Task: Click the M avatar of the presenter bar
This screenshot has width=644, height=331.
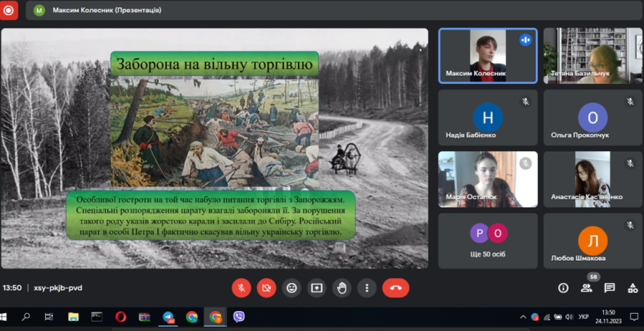Action: pyautogui.click(x=39, y=10)
